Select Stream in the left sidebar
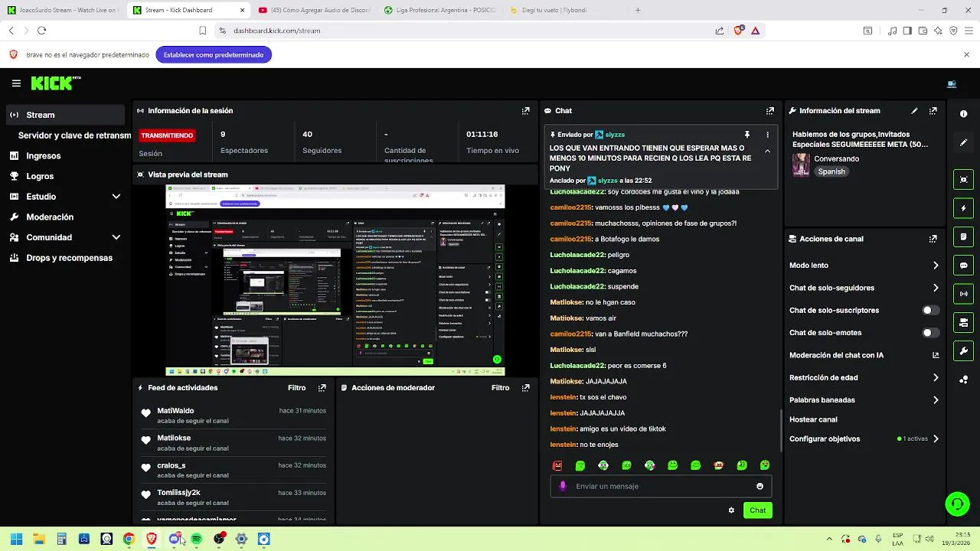The image size is (980, 551). 66,115
